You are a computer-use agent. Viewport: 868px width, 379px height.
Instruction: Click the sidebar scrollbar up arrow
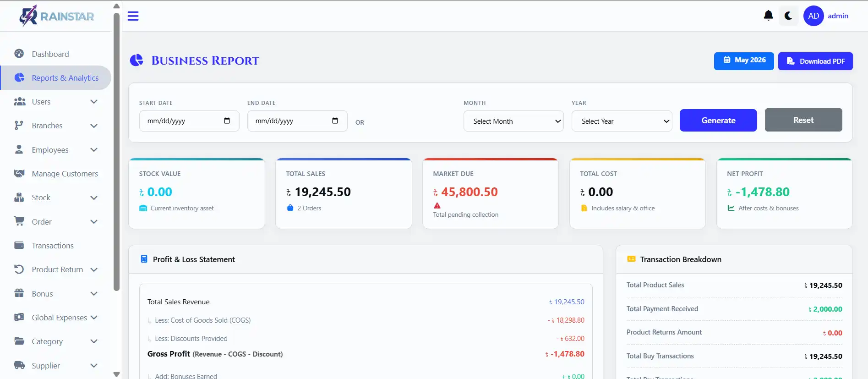click(116, 6)
